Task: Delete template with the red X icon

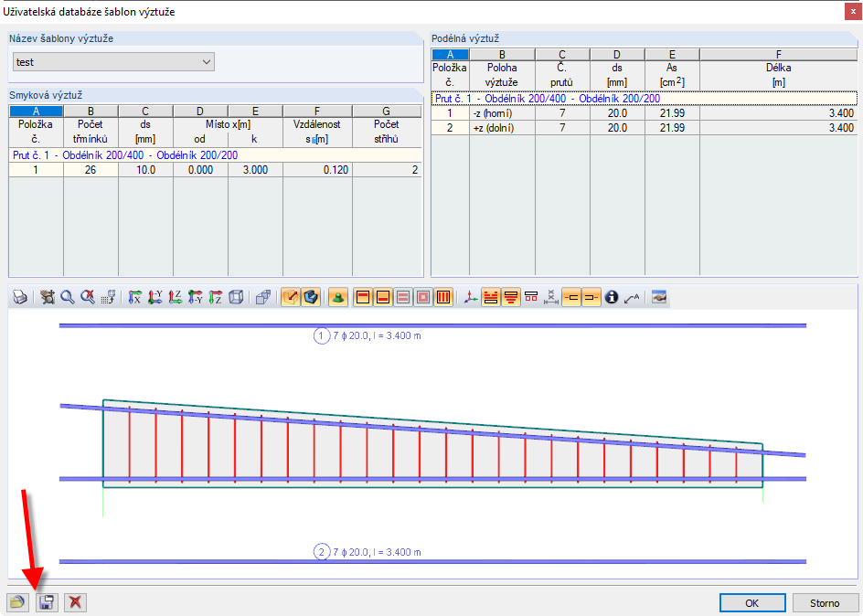Action: point(75,603)
